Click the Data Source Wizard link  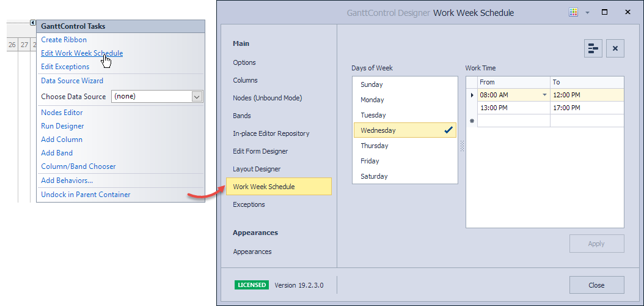pyautogui.click(x=72, y=81)
